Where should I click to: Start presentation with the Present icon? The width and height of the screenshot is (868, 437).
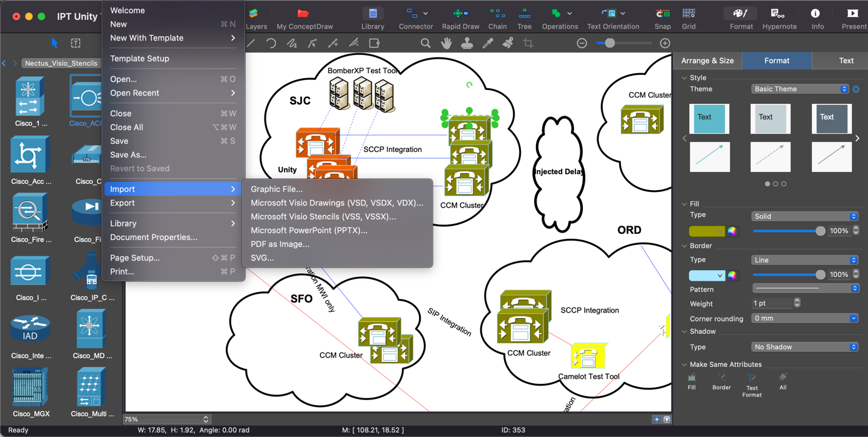point(852,14)
